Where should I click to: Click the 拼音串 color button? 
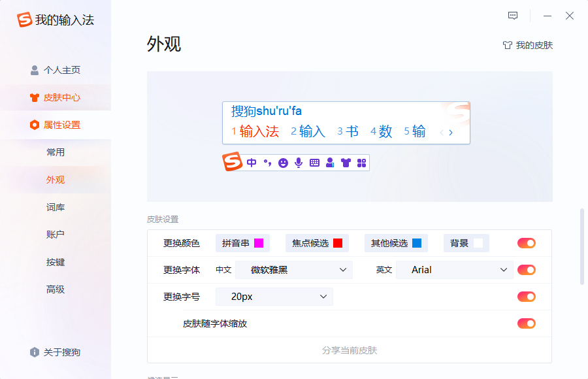[x=242, y=243]
